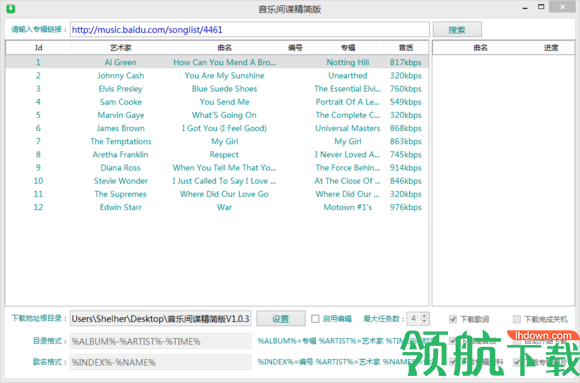Click the 976kbps quality cell
Image resolution: width=580 pixels, height=383 pixels.
tap(406, 207)
